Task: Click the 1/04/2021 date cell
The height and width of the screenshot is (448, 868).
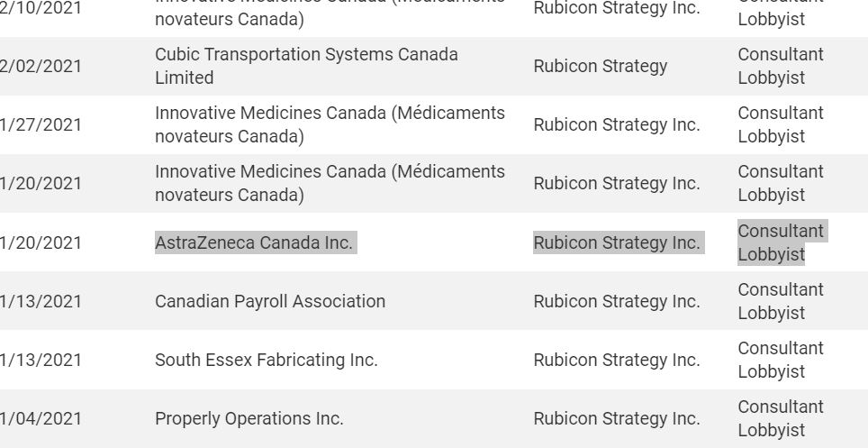Action: (x=41, y=418)
